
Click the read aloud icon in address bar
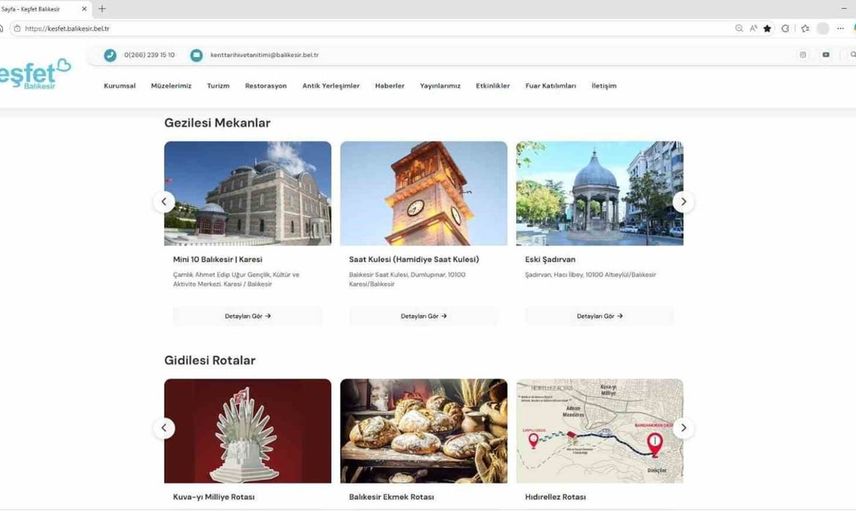[x=753, y=28]
